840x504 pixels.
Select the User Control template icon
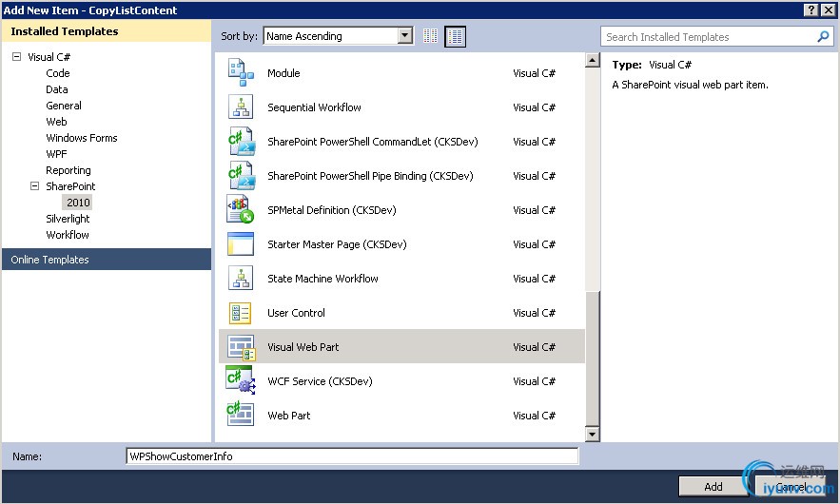click(x=240, y=313)
